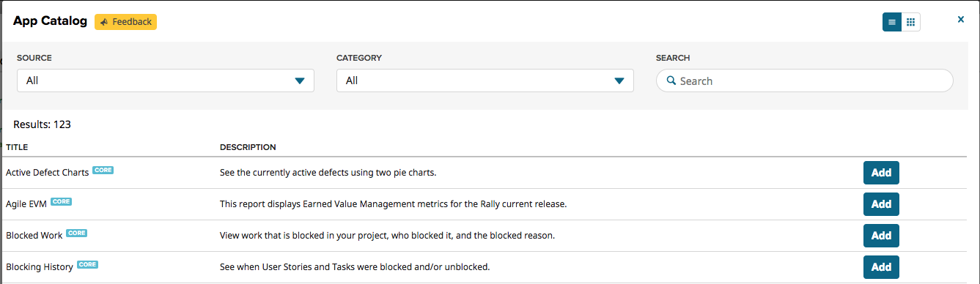
Task: Expand the Source dropdown arrow
Action: pos(300,81)
